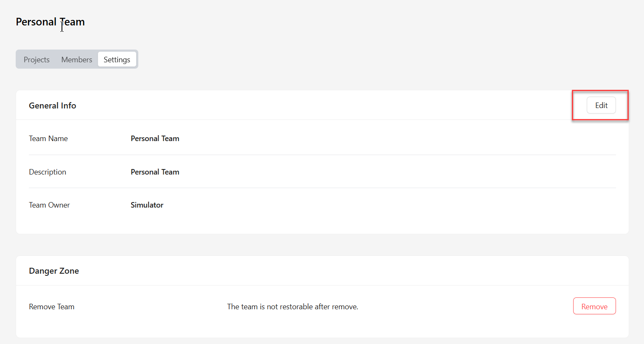Select the Settings tab

point(117,59)
